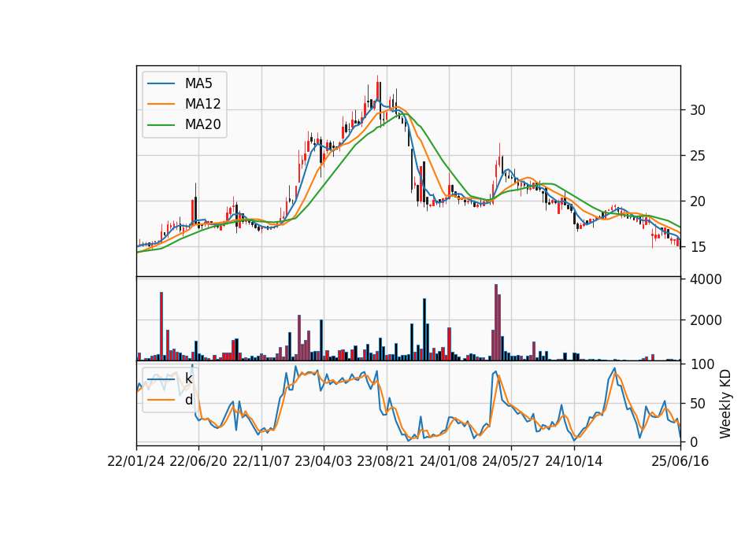Click the d legend label in the KD panel

[x=188, y=400]
